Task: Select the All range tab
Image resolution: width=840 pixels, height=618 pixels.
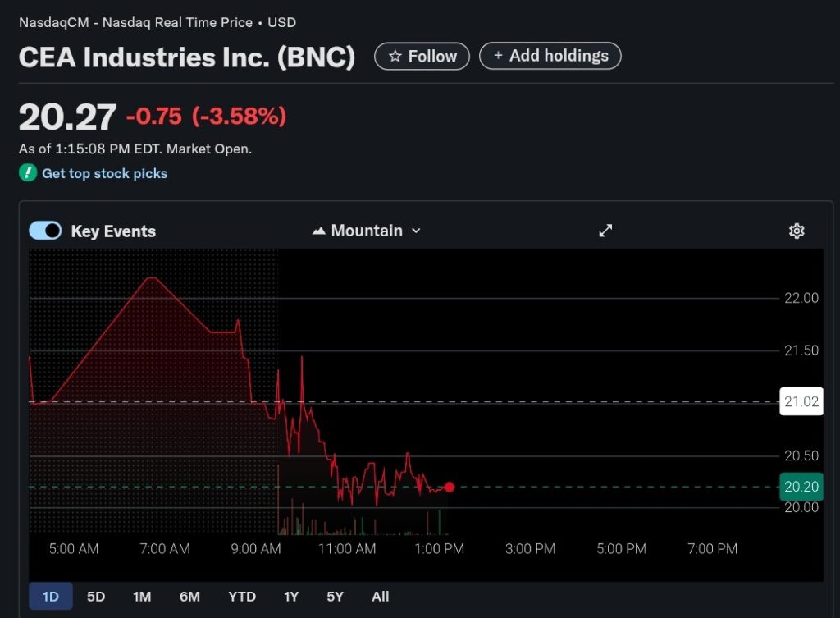Action: (381, 597)
